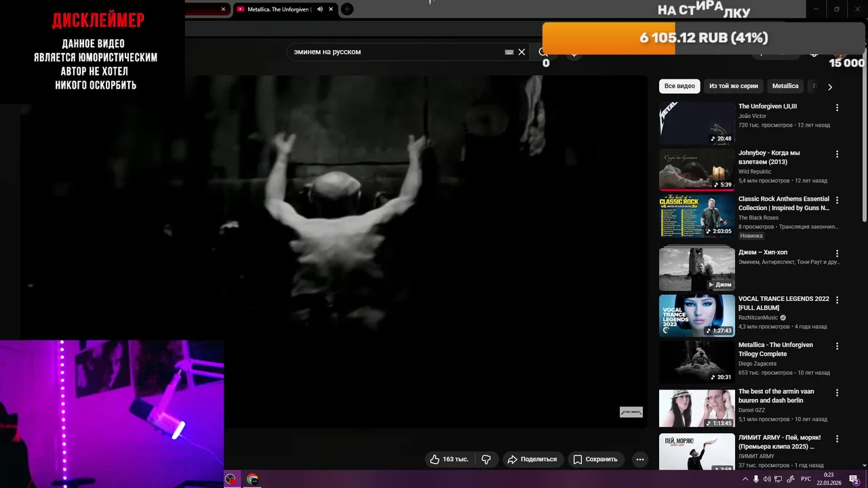Open Armin van Buuren mix thumbnail
The width and height of the screenshot is (868, 488).
[x=696, y=408]
